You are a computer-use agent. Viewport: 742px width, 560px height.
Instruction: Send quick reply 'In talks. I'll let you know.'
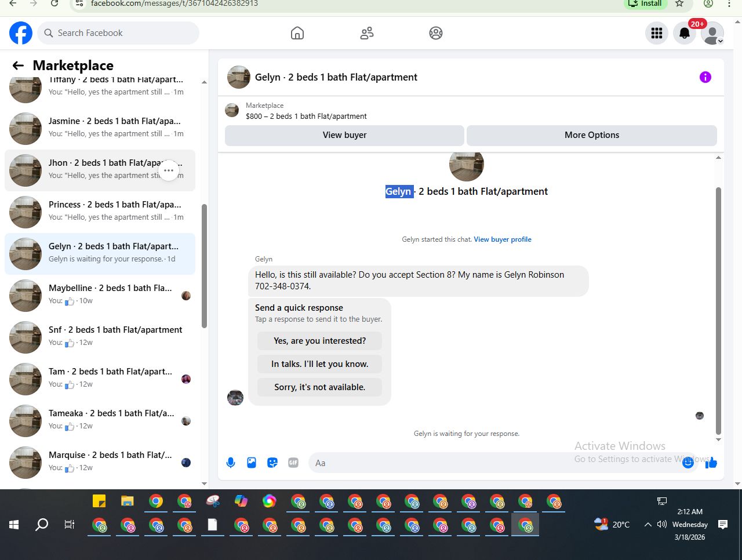click(319, 364)
